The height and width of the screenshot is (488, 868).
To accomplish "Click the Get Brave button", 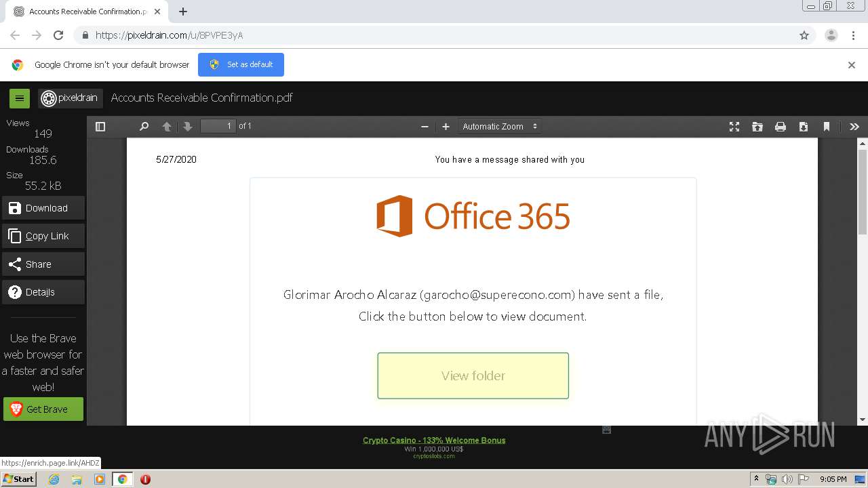I will point(43,409).
